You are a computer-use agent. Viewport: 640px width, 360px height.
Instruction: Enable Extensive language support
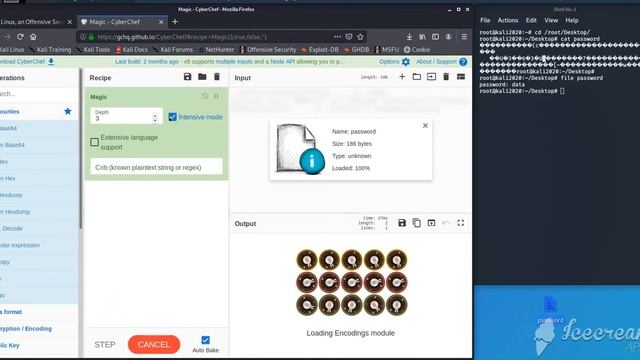click(94, 142)
